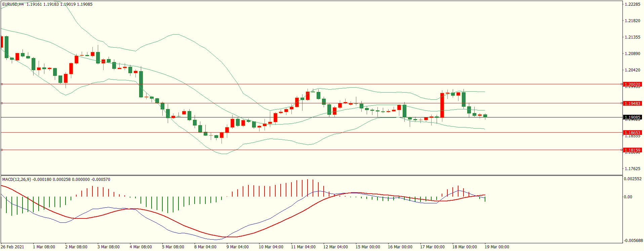Click the red 1.19483 price level label
The height and width of the screenshot is (251, 644).
[x=632, y=103]
